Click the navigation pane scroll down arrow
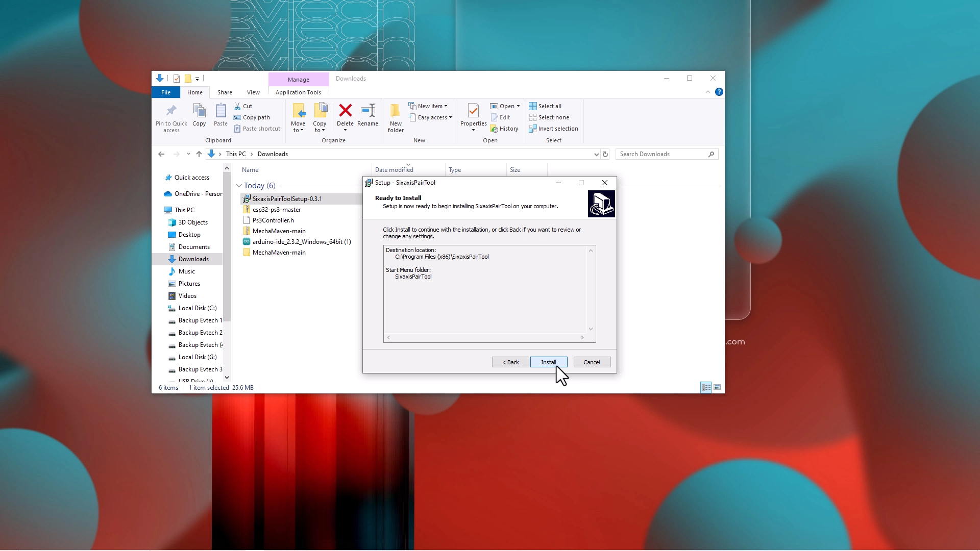Viewport: 980px width, 551px height. click(x=227, y=378)
